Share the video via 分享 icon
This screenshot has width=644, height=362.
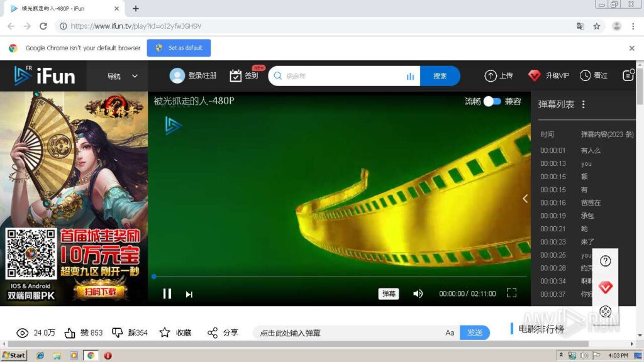point(213,332)
